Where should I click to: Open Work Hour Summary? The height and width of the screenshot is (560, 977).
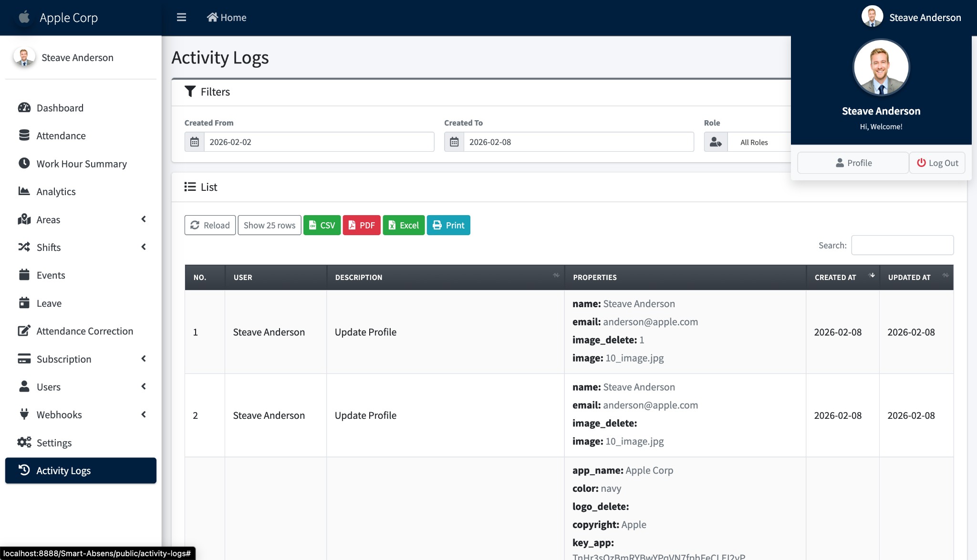pos(81,164)
